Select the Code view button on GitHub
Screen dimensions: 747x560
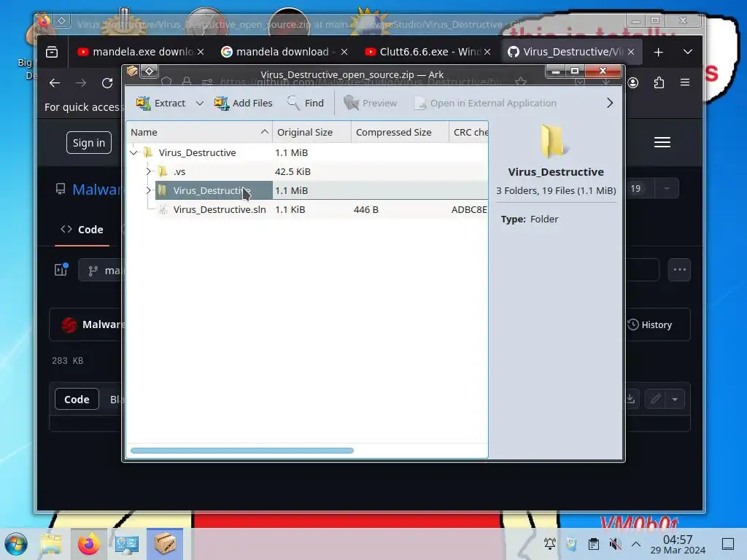click(77, 400)
